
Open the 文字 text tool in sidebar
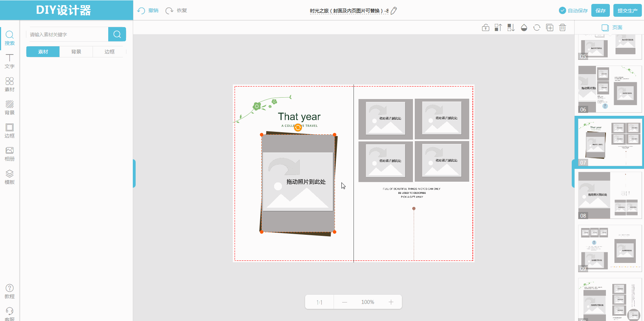10,61
